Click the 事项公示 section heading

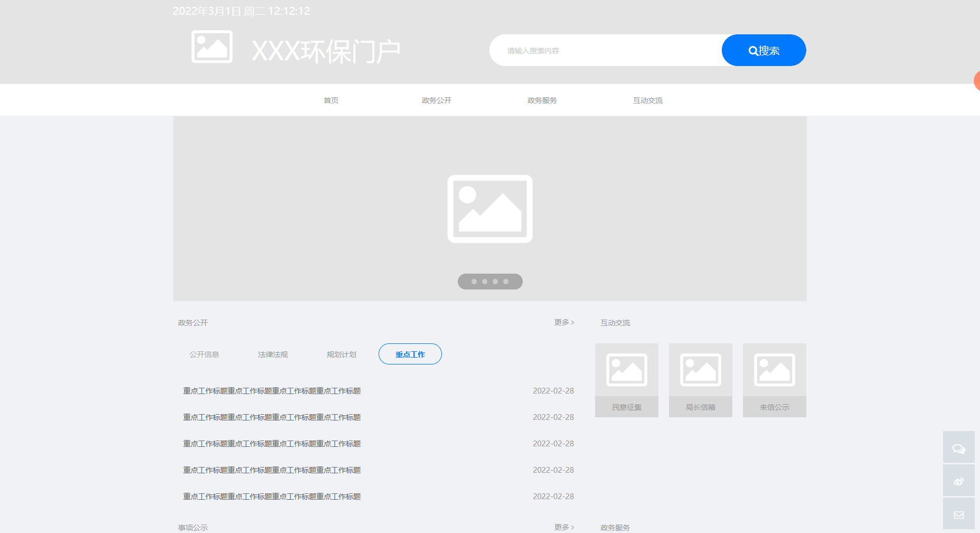[193, 528]
